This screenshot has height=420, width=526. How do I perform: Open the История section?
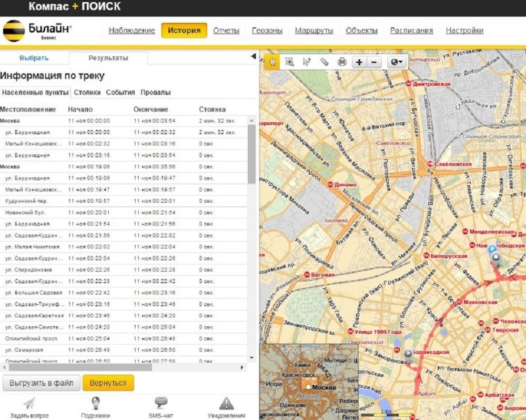184,31
